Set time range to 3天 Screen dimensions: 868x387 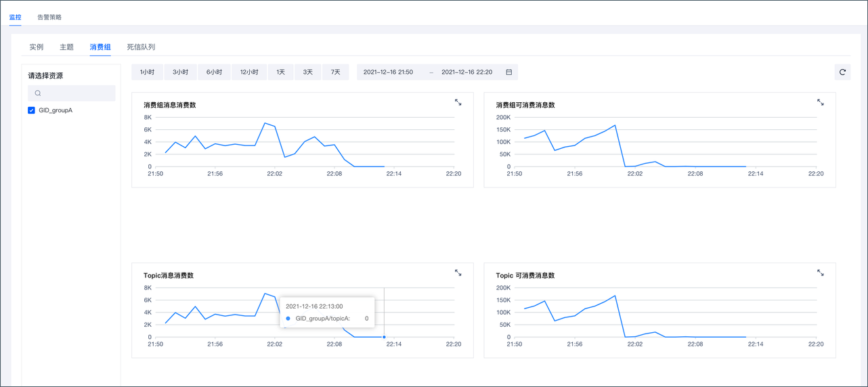(308, 72)
